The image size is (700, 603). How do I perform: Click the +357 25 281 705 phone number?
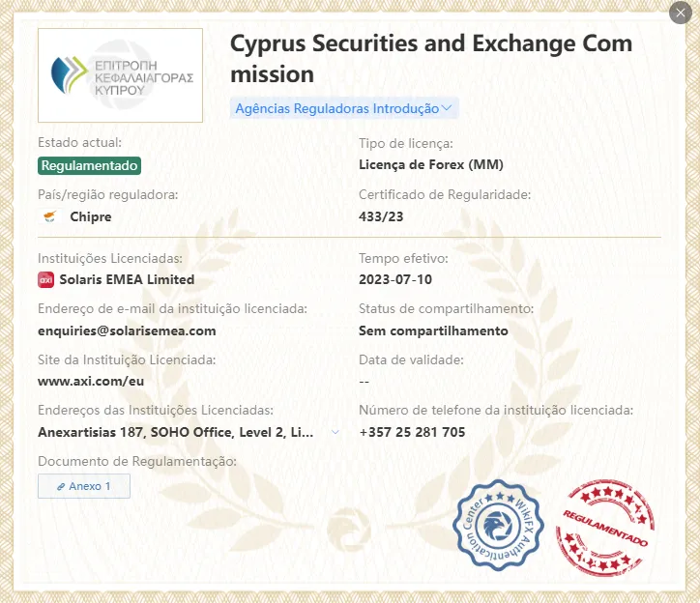pos(412,432)
